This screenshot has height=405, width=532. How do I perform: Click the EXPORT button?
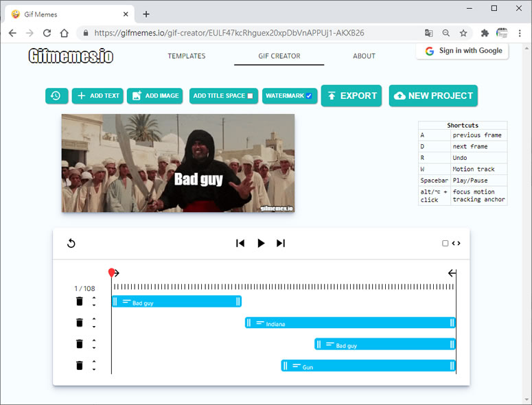(351, 96)
